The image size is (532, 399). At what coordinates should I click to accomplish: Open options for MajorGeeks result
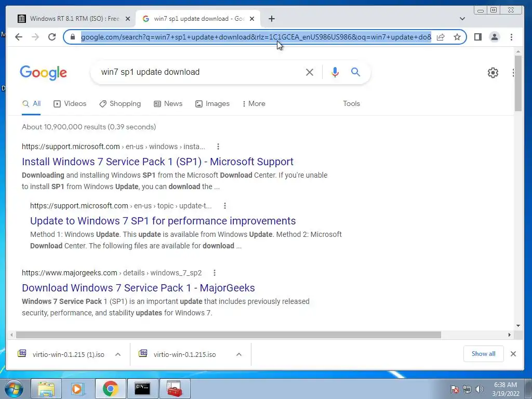(x=215, y=273)
